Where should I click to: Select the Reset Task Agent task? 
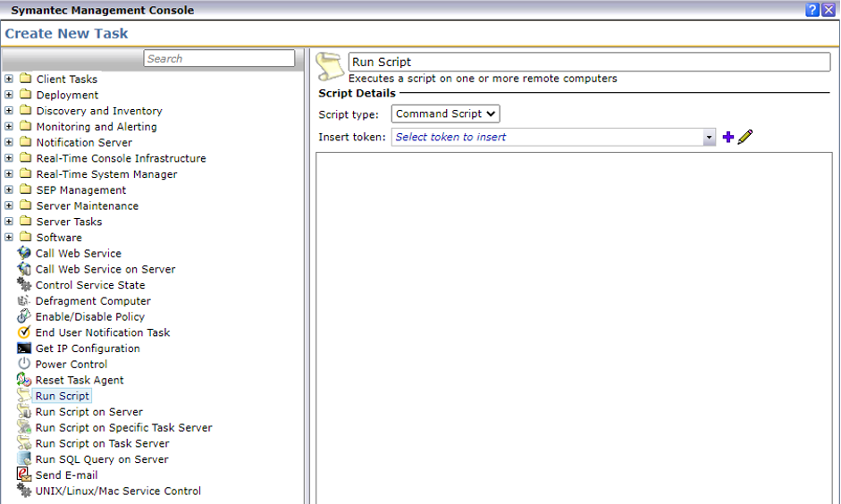coord(80,380)
